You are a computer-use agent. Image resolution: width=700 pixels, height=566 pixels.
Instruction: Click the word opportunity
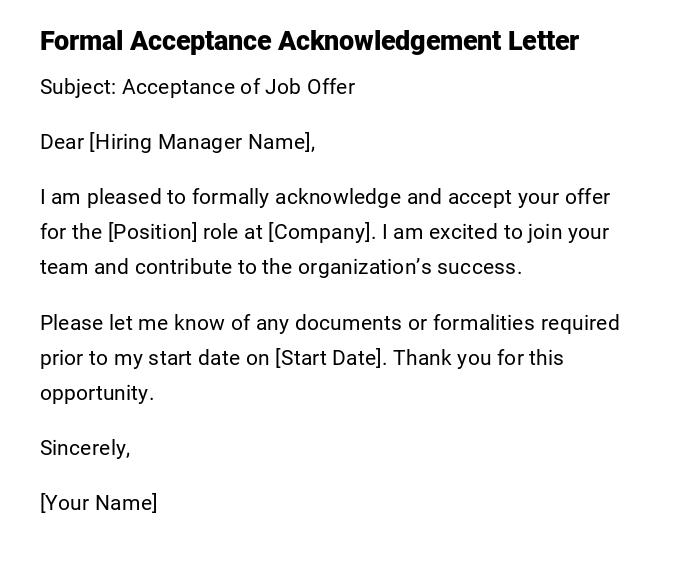pyautogui.click(x=96, y=393)
